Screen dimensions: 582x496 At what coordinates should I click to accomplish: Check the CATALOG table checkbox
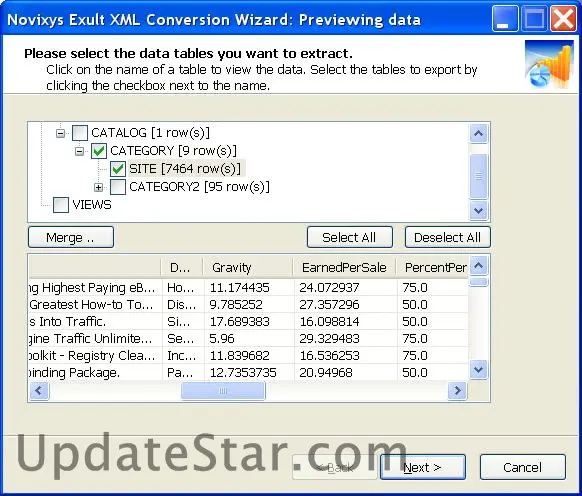tap(80, 133)
